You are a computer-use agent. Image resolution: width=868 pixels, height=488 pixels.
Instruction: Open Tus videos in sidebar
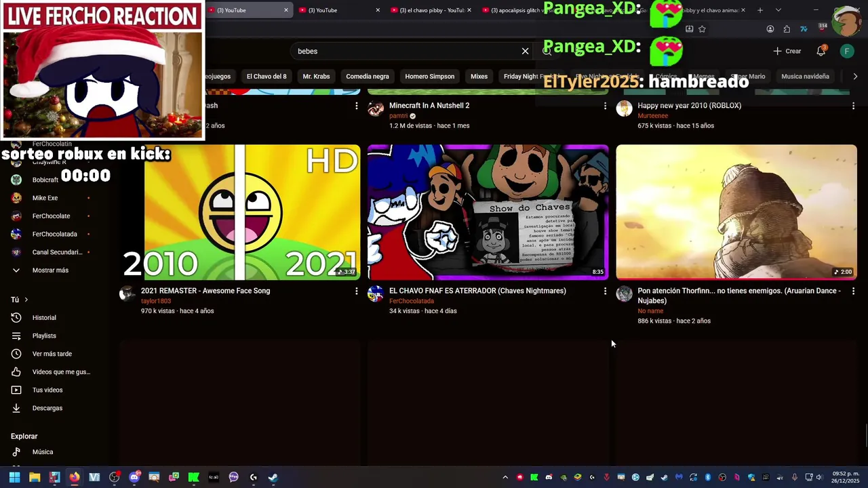pyautogui.click(x=47, y=390)
